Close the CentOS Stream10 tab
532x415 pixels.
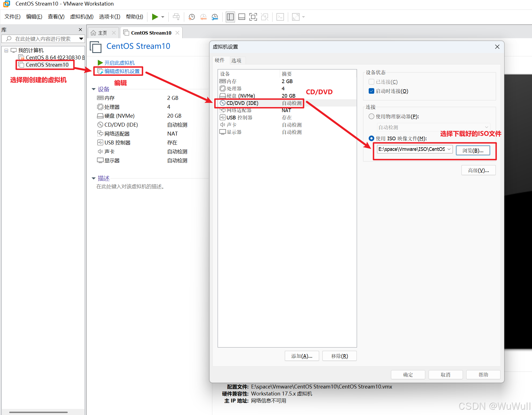177,33
